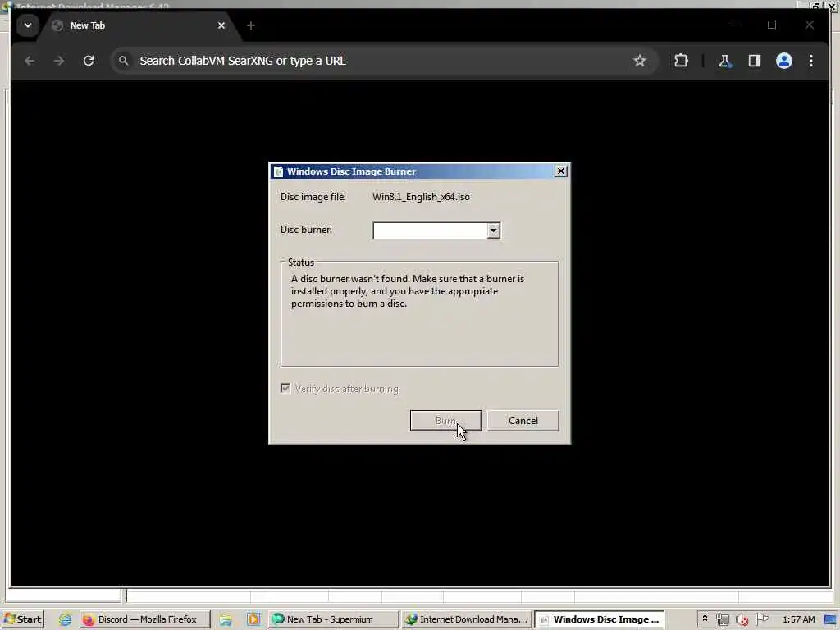
Task: Click the browser back arrow
Action: [30, 61]
